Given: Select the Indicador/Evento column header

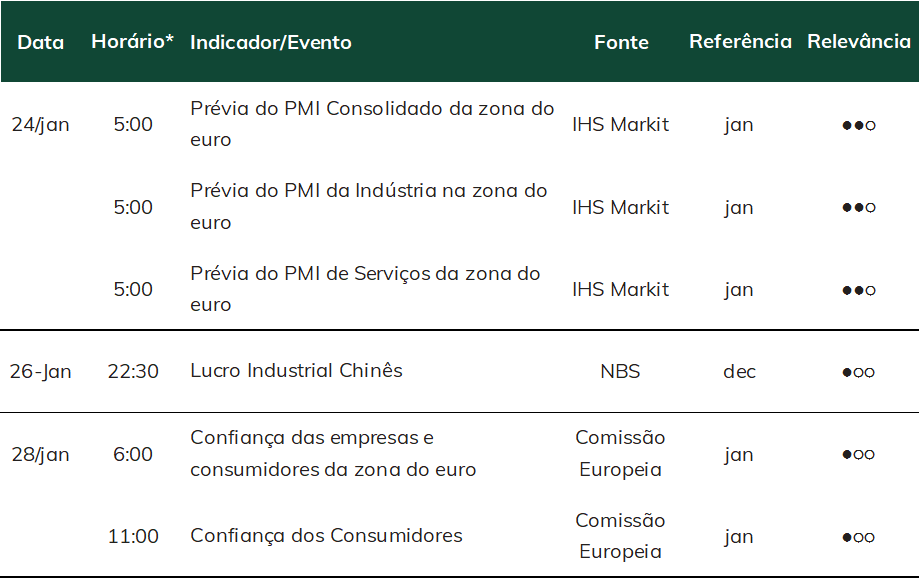Looking at the screenshot, I should [x=270, y=42].
